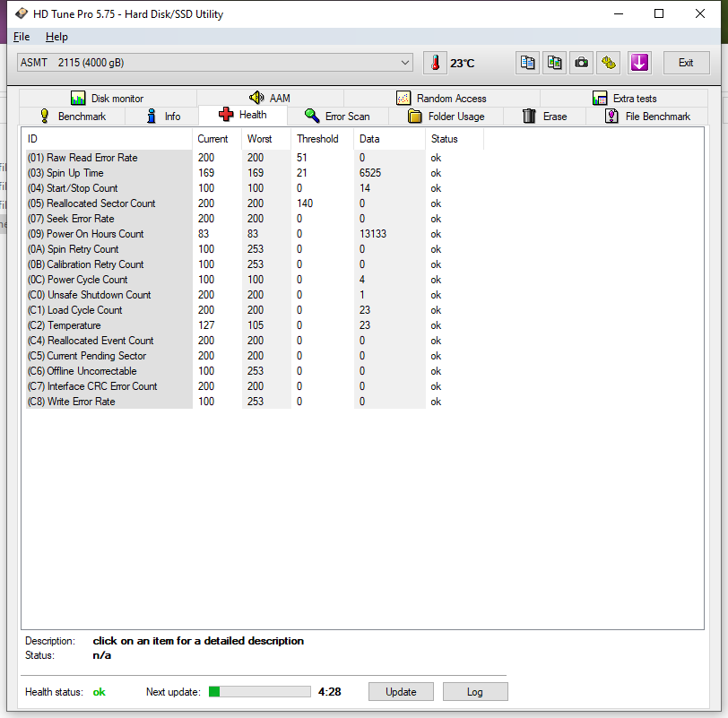Click the Status column header

click(x=455, y=139)
